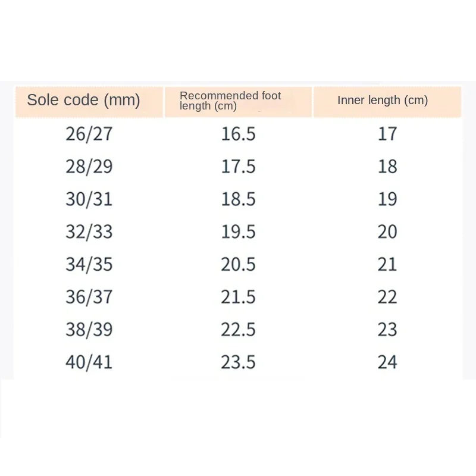Select the 28/29 sole code cell
476x476 pixels.
point(89,167)
